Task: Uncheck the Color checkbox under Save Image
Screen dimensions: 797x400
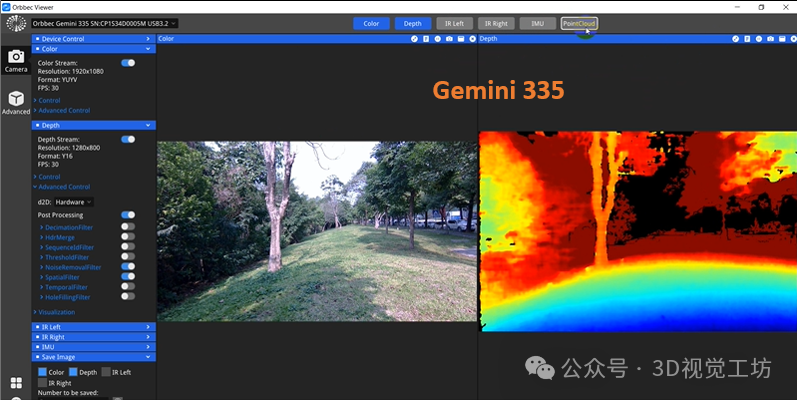Action: pyautogui.click(x=43, y=372)
